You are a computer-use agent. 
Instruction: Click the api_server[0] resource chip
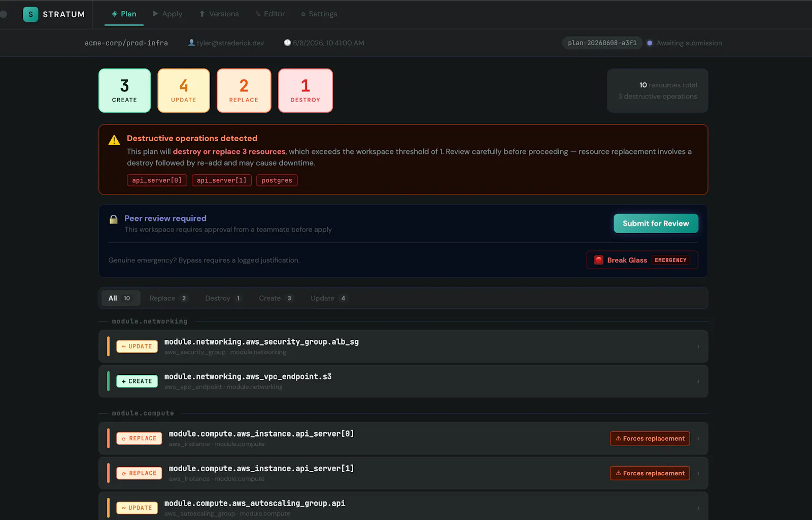[x=157, y=180]
